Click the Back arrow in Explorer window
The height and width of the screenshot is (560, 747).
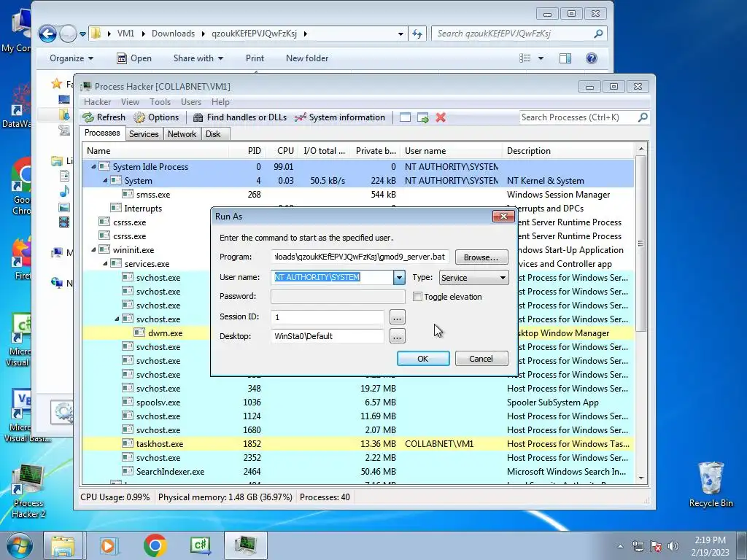click(47, 34)
